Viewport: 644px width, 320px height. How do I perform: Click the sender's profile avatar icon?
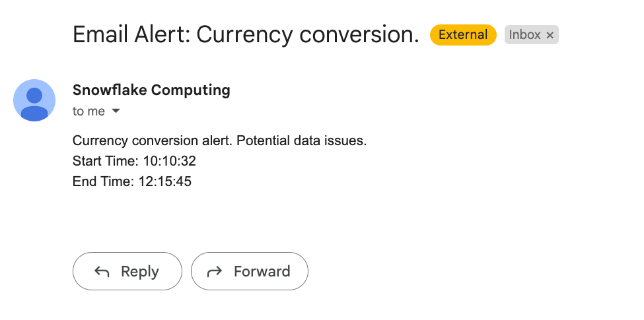click(x=34, y=100)
